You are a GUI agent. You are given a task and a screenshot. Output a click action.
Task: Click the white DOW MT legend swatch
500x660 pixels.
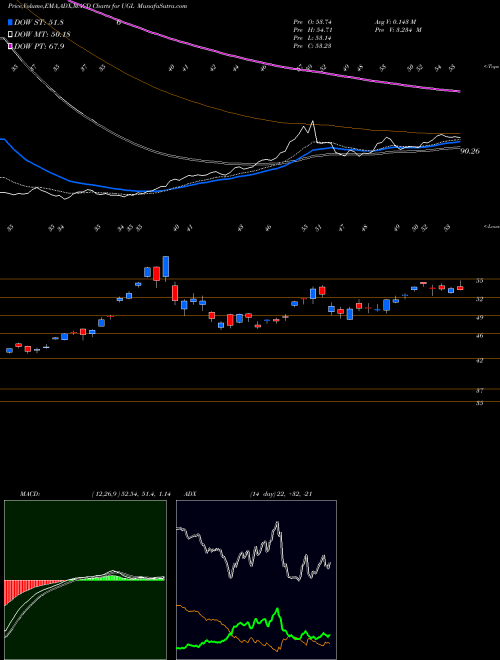(x=10, y=34)
